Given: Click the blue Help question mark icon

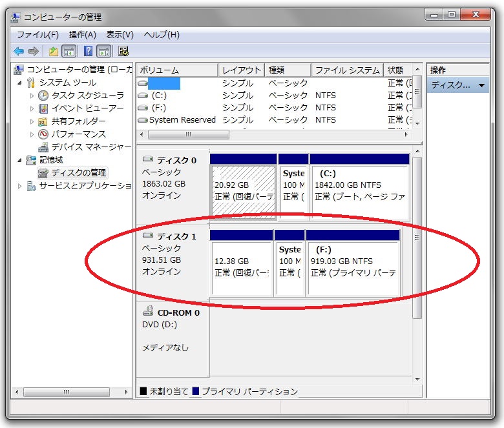Looking at the screenshot, I should [x=88, y=51].
